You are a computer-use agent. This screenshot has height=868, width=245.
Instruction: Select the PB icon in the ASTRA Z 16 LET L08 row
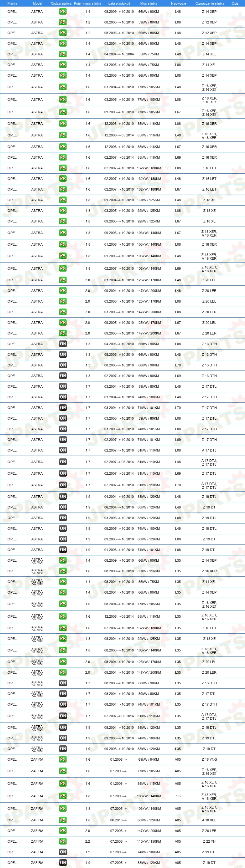[63, 168]
